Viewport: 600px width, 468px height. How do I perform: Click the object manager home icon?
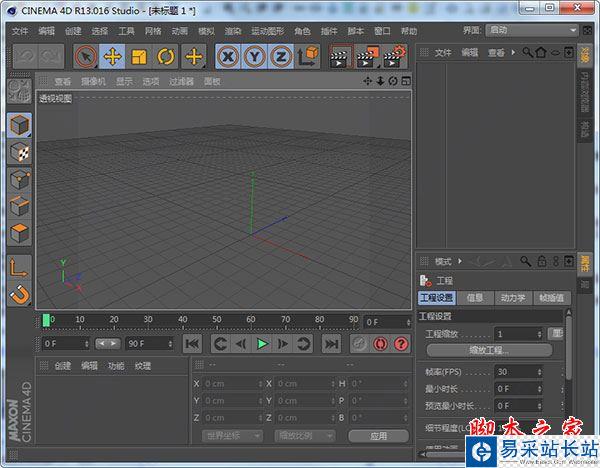tap(541, 52)
